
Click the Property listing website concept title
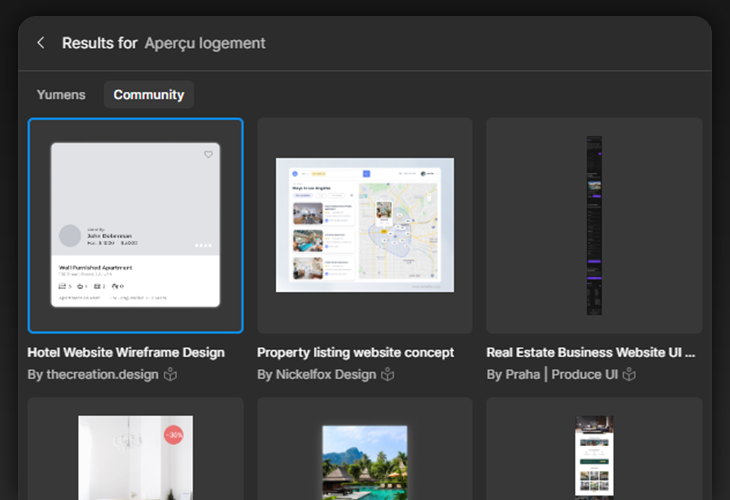pyautogui.click(x=355, y=352)
